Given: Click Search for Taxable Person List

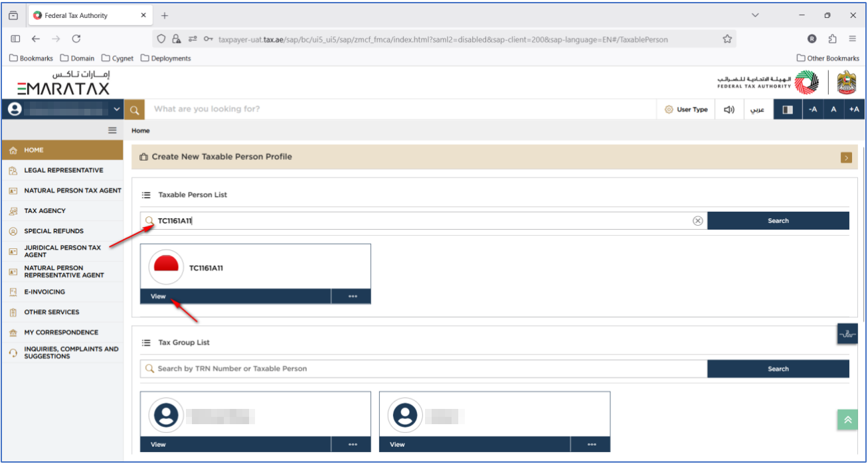Looking at the screenshot, I should (778, 221).
